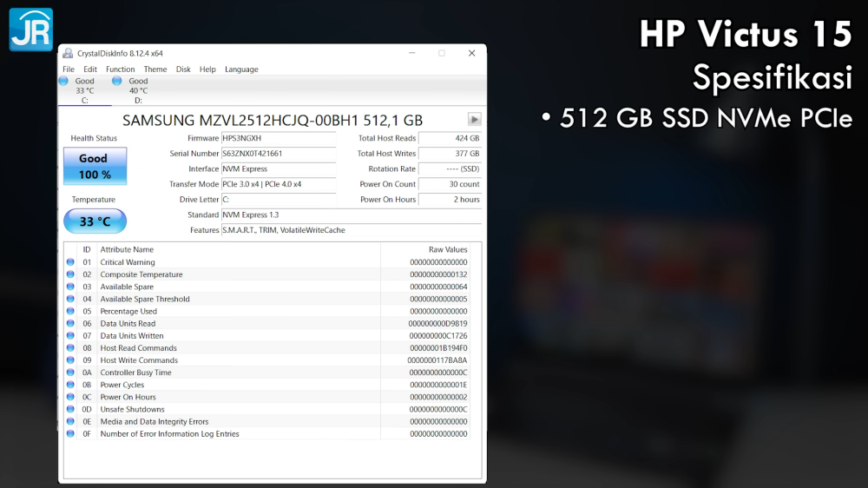Click the Attribute Name column header
Image resolution: width=868 pixels, height=488 pixels.
pos(127,249)
